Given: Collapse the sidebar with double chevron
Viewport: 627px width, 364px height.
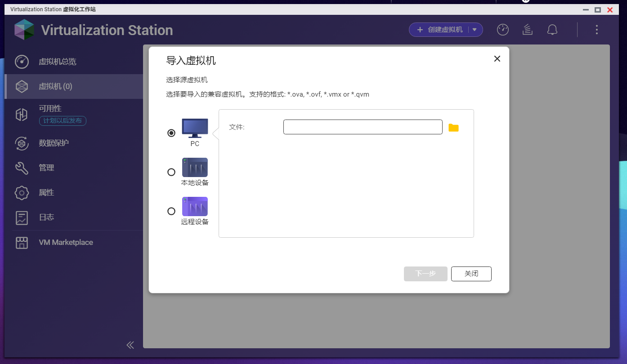Looking at the screenshot, I should point(130,345).
